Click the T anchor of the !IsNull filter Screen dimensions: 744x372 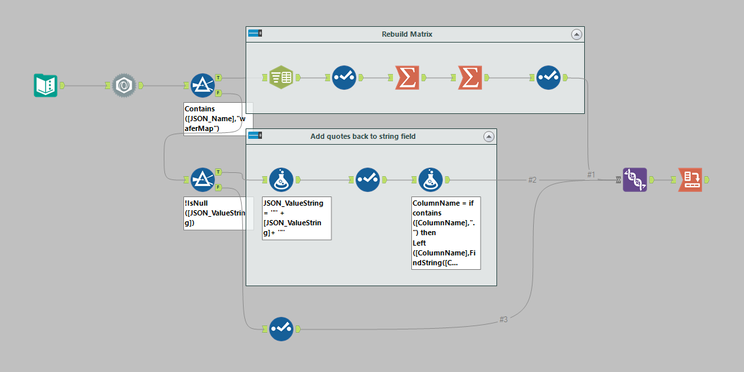tap(217, 171)
